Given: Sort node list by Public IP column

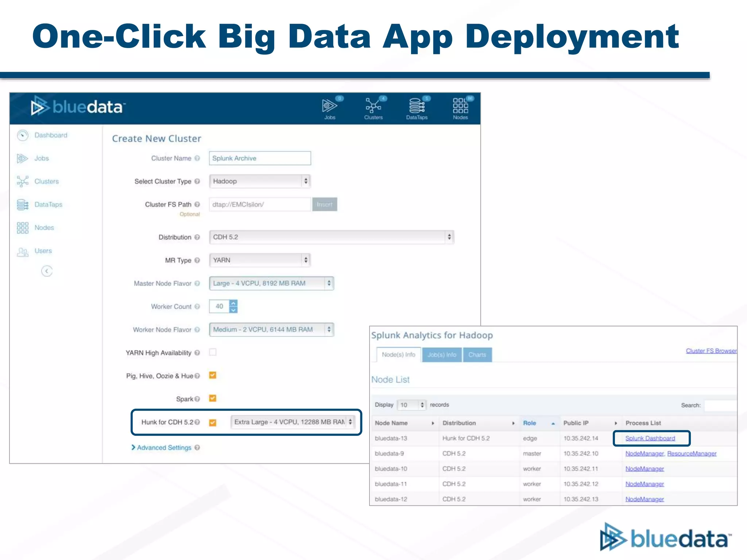Looking at the screenshot, I should (590, 423).
